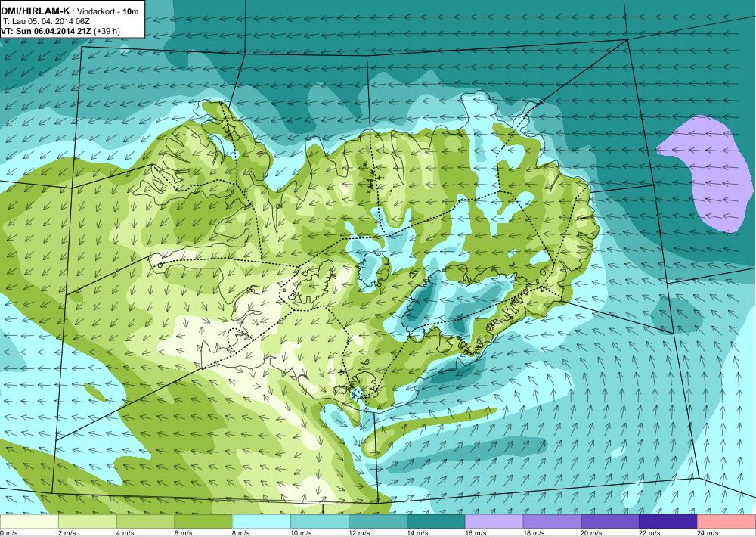
Task: Click the "8 m/s" legend label
Action: click(242, 533)
